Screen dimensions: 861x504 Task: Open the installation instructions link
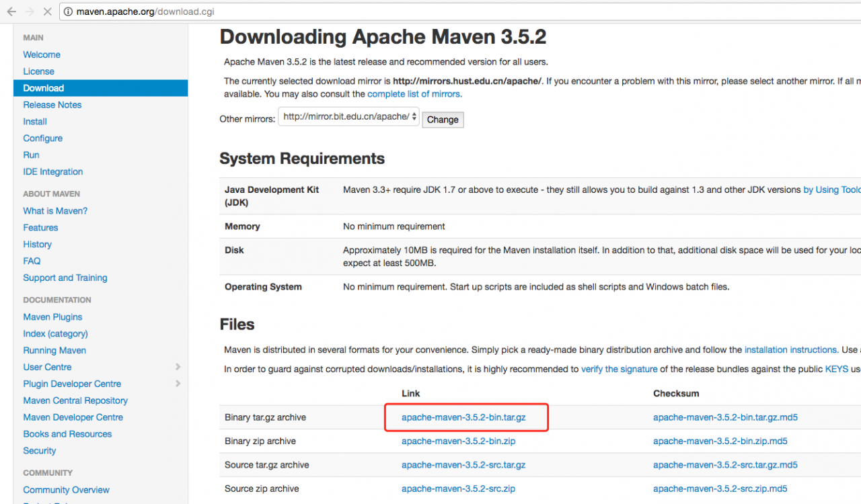pyautogui.click(x=790, y=350)
